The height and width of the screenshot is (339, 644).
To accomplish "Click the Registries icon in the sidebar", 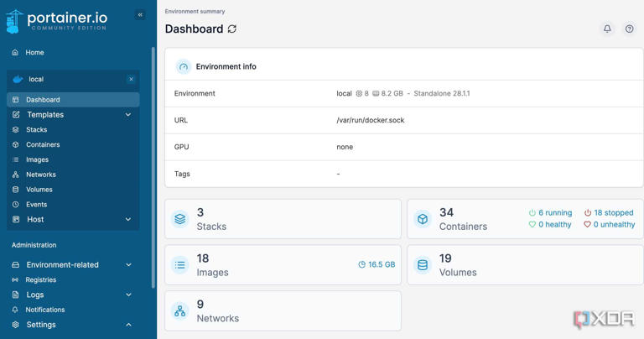I will 15,279.
